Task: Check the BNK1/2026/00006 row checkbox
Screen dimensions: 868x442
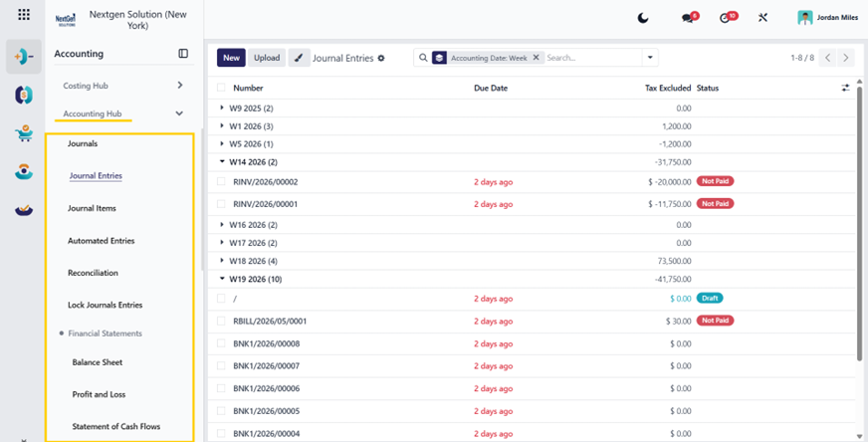Action: pos(221,388)
